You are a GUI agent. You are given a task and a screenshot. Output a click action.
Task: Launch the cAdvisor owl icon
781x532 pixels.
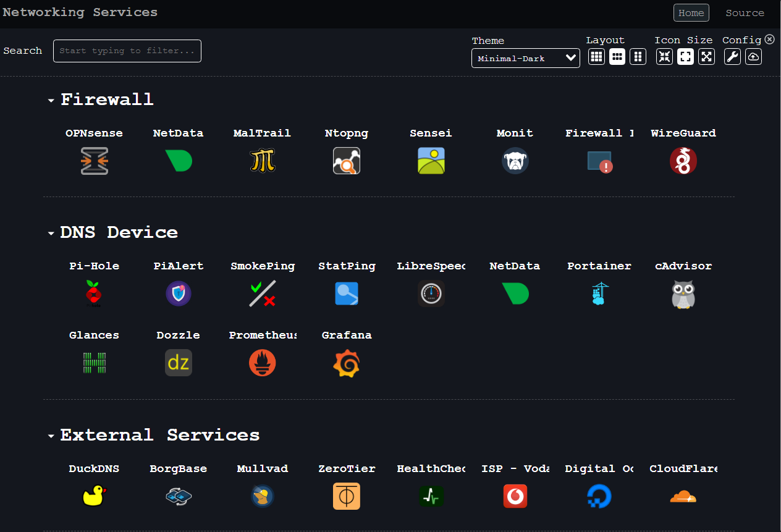tap(683, 293)
